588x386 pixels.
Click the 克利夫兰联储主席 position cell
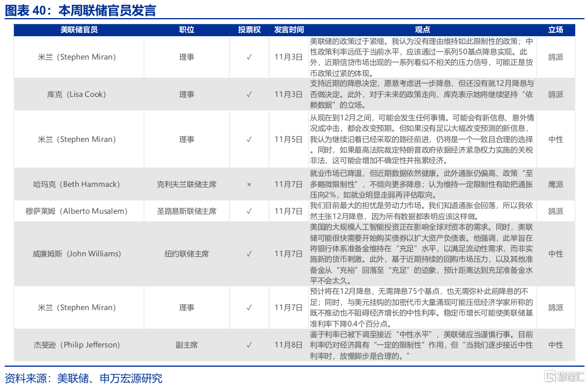point(187,185)
